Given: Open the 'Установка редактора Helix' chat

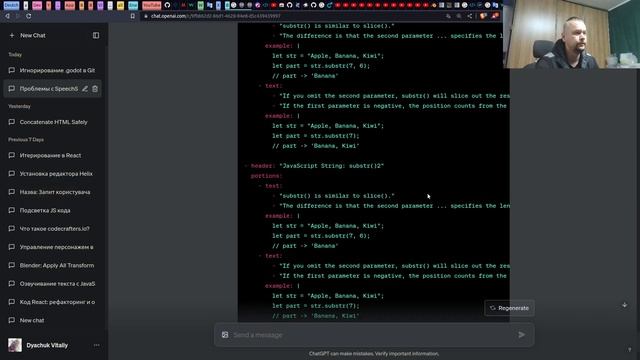Looking at the screenshot, I should [x=53, y=174].
